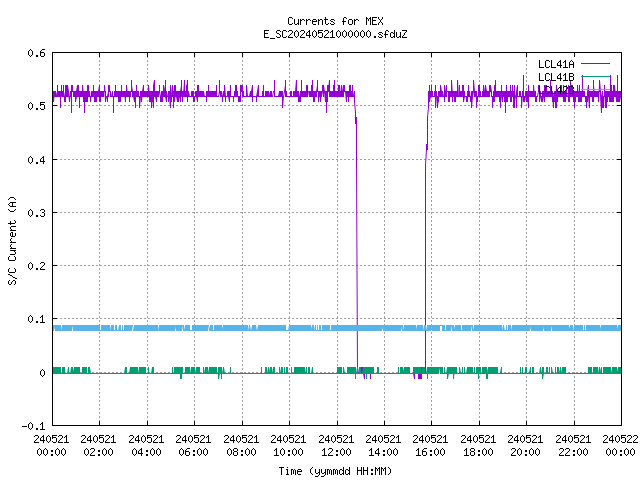Click the 0.4 y-axis tick value

(x=36, y=160)
